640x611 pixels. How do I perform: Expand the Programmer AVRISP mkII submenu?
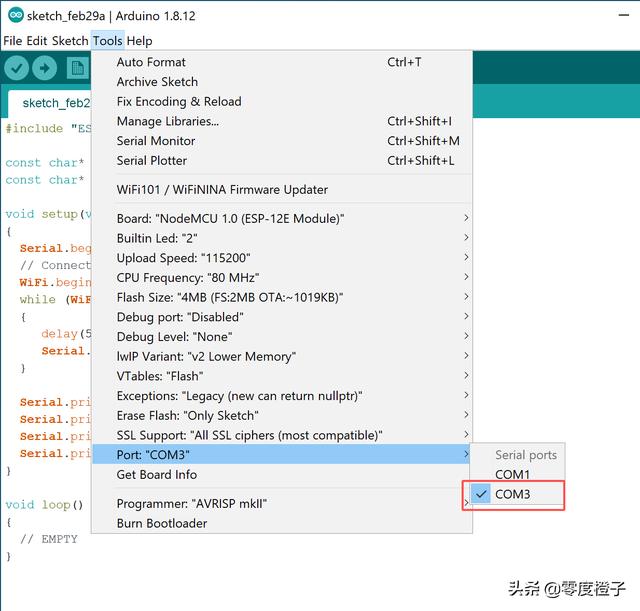coord(282,503)
